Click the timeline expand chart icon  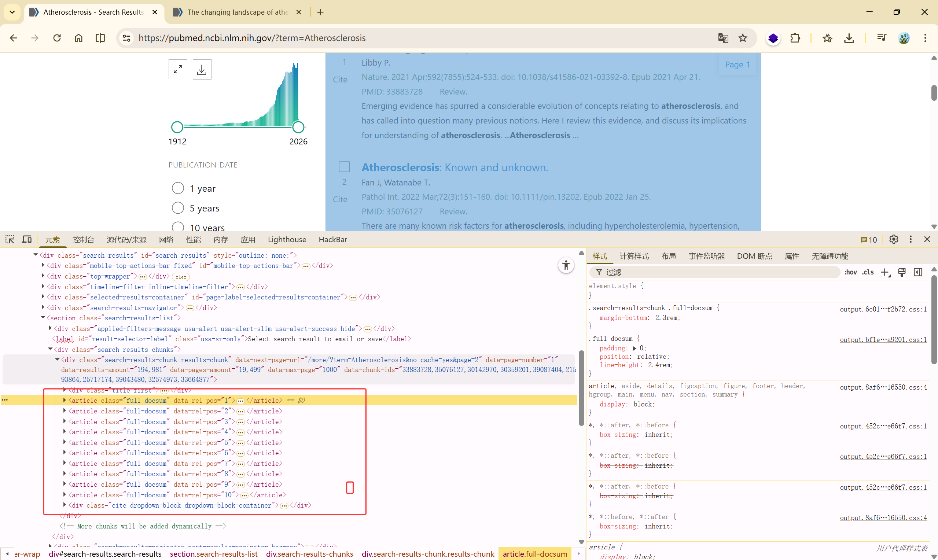click(178, 69)
